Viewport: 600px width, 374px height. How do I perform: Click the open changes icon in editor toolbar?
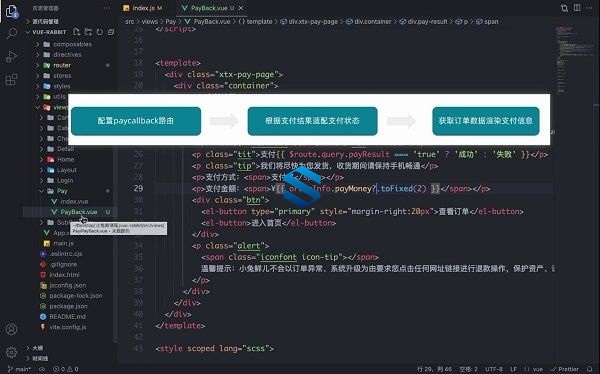pos(564,8)
